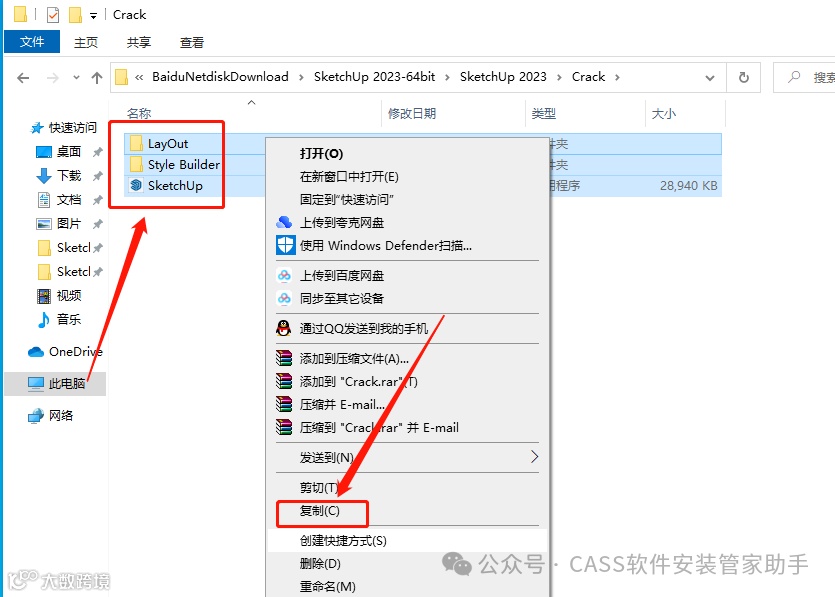Choose 通过QQ发送到我的手机 menu entry
The width and height of the screenshot is (835, 597).
pyautogui.click(x=408, y=329)
